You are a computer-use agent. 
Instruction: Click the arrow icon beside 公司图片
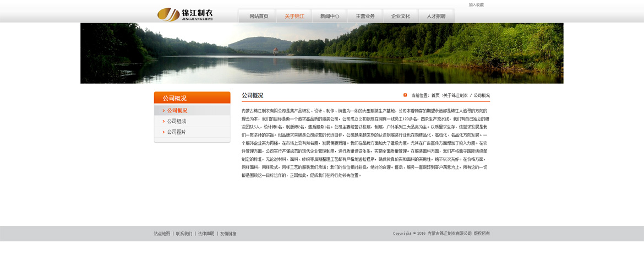[x=163, y=132]
